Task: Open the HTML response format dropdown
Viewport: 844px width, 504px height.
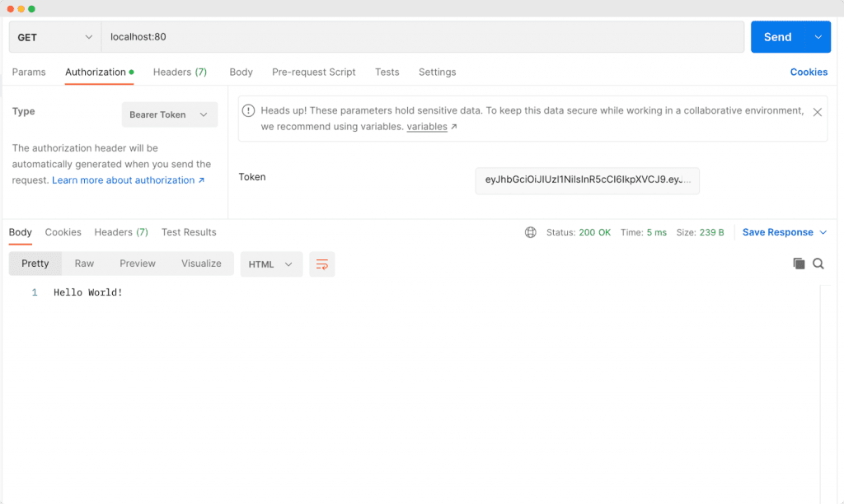Action: point(271,264)
